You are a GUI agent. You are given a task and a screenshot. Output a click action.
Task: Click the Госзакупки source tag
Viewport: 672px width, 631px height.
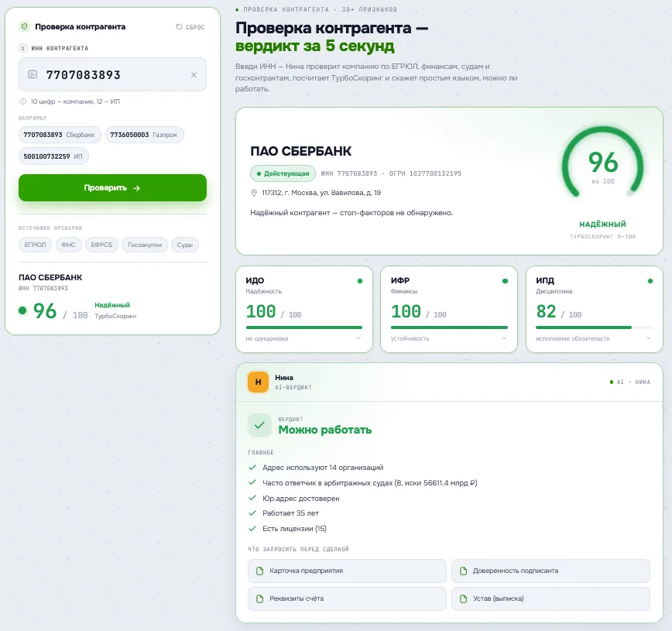click(145, 245)
